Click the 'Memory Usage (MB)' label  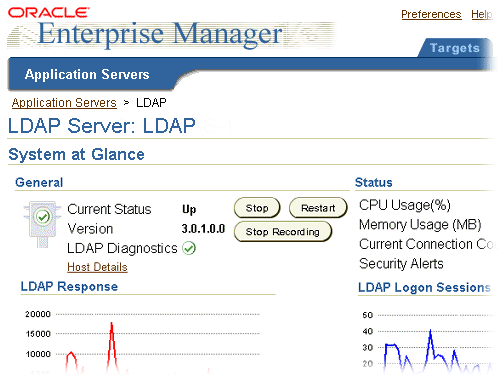point(420,225)
